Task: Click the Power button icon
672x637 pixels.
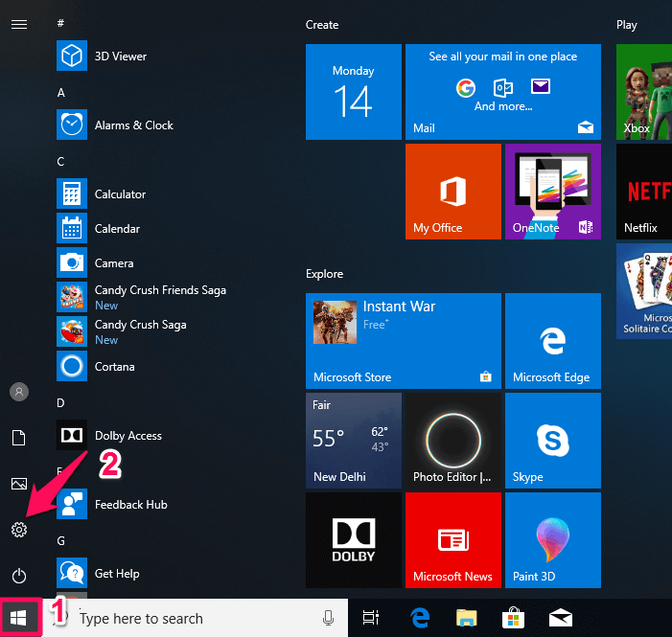Action: pos(19,576)
